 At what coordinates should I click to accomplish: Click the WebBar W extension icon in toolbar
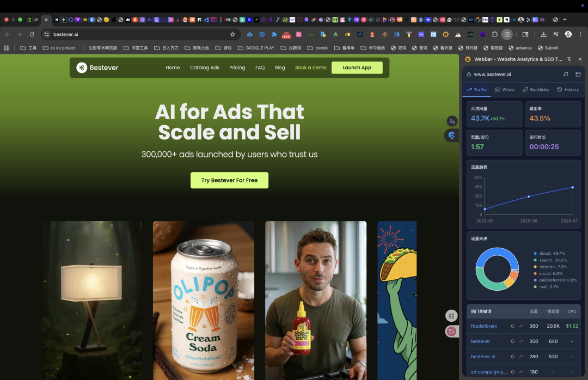click(x=445, y=34)
